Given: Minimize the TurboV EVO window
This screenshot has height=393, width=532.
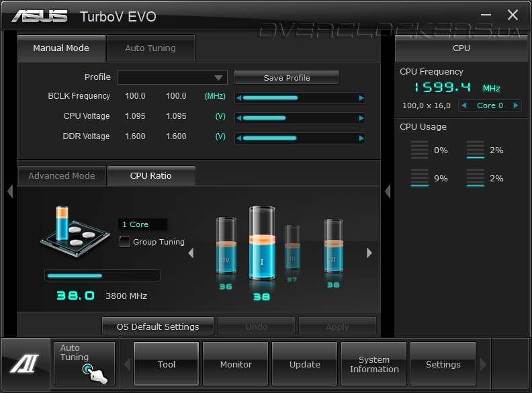Looking at the screenshot, I should pyautogui.click(x=486, y=15).
